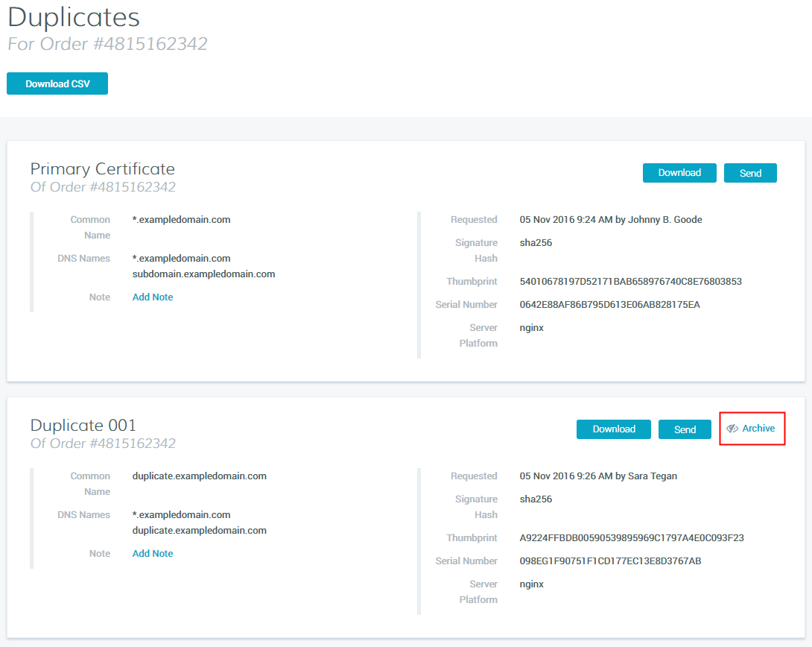
Task: Click the Download CSV button
Action: coord(57,83)
